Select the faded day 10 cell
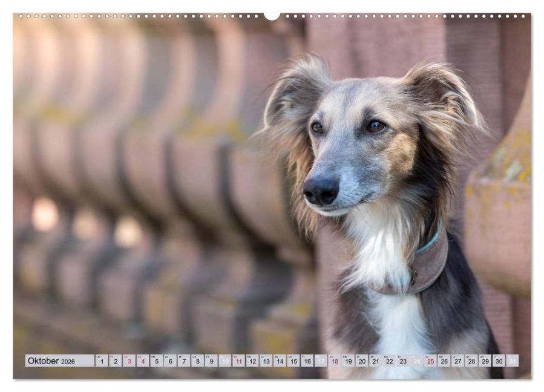This screenshot has width=544, height=392. point(225,361)
